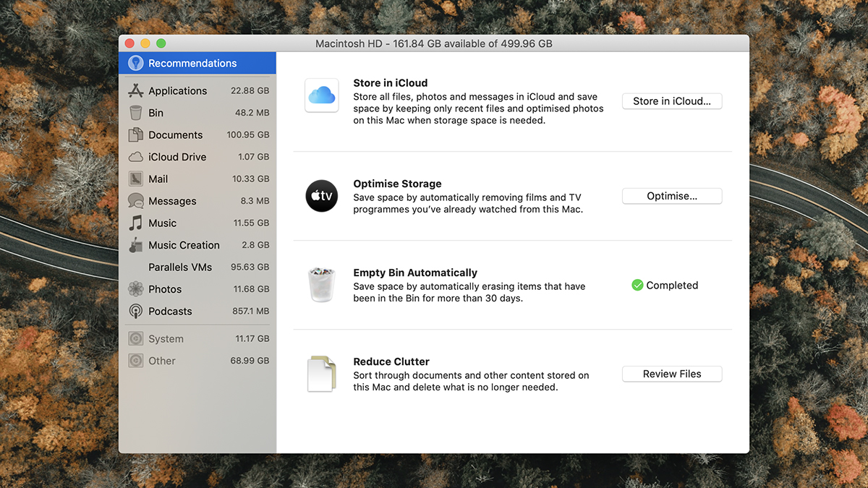Viewport: 868px width, 488px height.
Task: Open the Music Creation category
Action: click(x=197, y=245)
